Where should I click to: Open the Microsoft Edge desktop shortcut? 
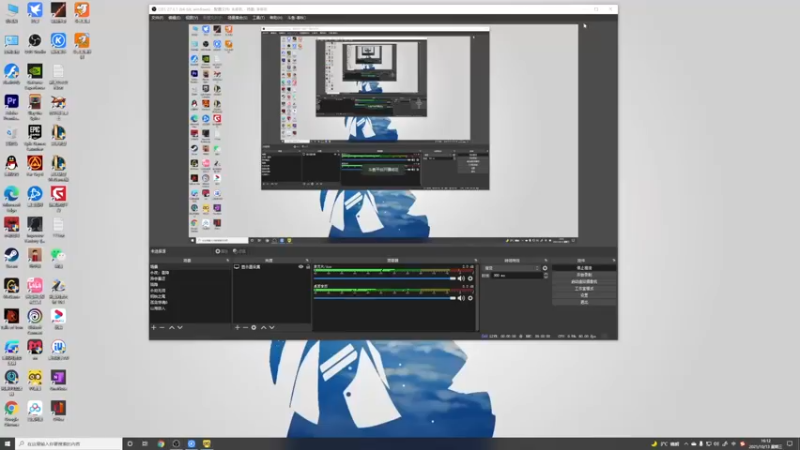coord(11,199)
